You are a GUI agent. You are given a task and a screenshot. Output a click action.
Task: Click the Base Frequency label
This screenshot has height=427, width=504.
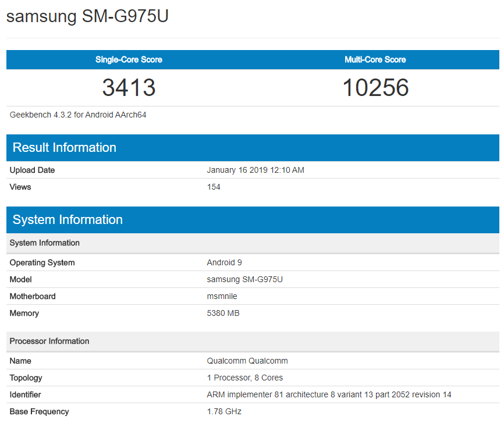39,411
